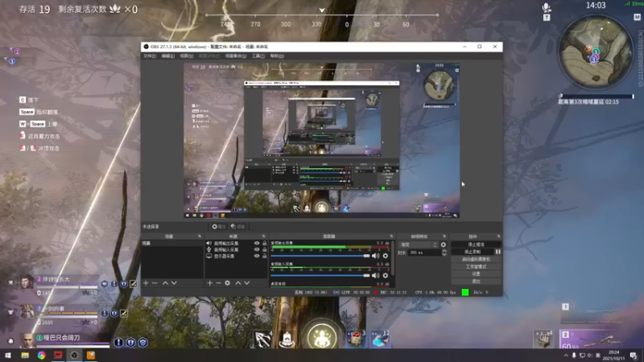This screenshot has height=362, width=644.
Task: Click the OBS preview canvas
Action: (321, 140)
